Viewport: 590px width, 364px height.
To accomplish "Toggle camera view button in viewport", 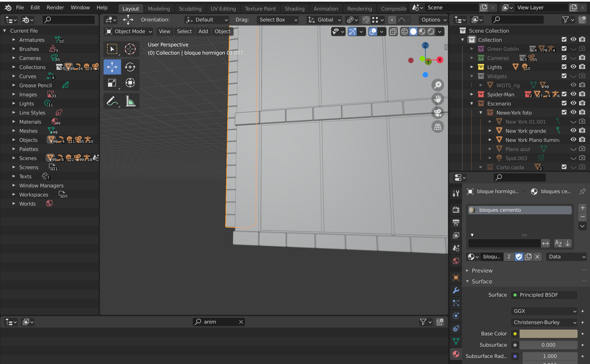I will click(x=437, y=113).
